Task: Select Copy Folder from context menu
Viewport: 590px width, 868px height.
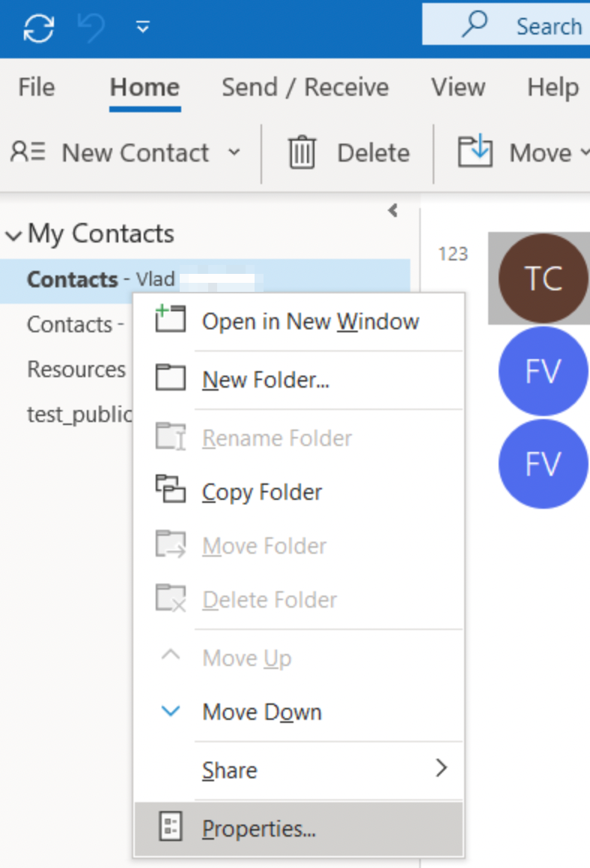Action: click(x=262, y=492)
